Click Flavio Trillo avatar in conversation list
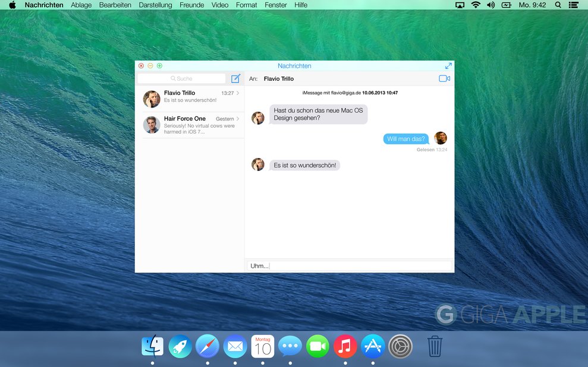Screen dimensions: 588x367 pyautogui.click(x=152, y=99)
